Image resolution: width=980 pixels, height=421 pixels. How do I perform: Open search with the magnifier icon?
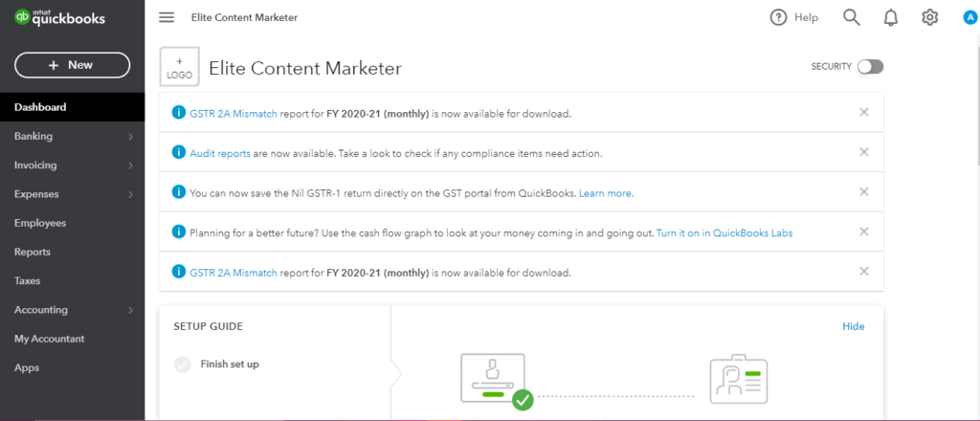pos(851,17)
